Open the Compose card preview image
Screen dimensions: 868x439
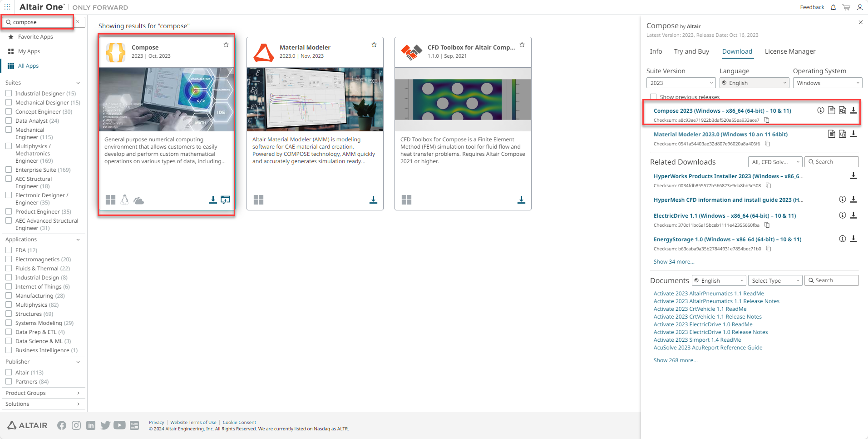click(166, 100)
